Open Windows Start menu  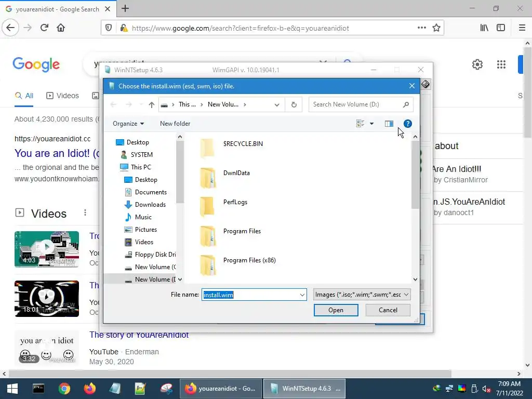pyautogui.click(x=12, y=389)
